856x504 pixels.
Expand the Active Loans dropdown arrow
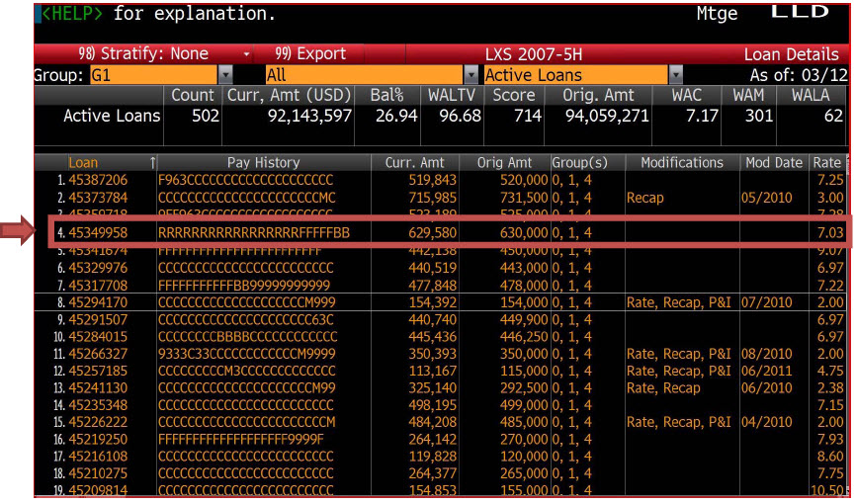tap(675, 75)
